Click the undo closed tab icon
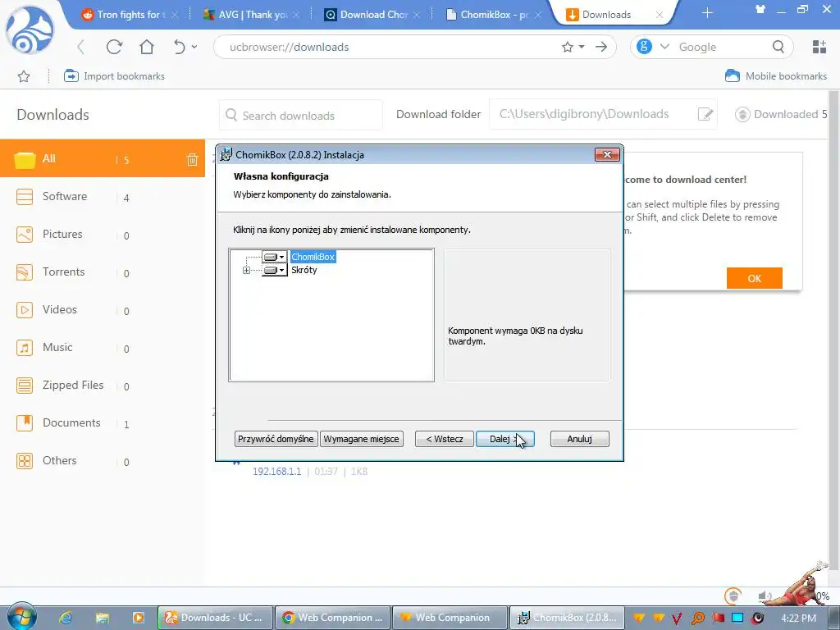The height and width of the screenshot is (630, 840). [180, 47]
